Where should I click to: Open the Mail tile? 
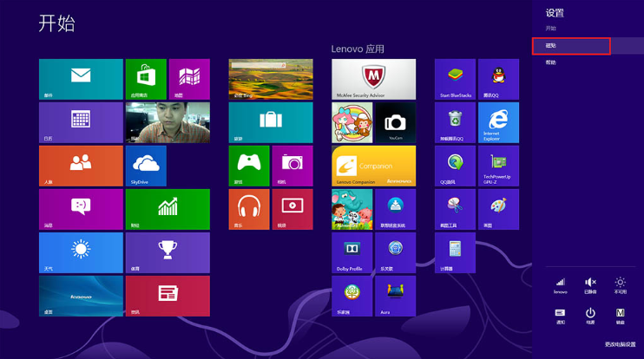[81, 79]
